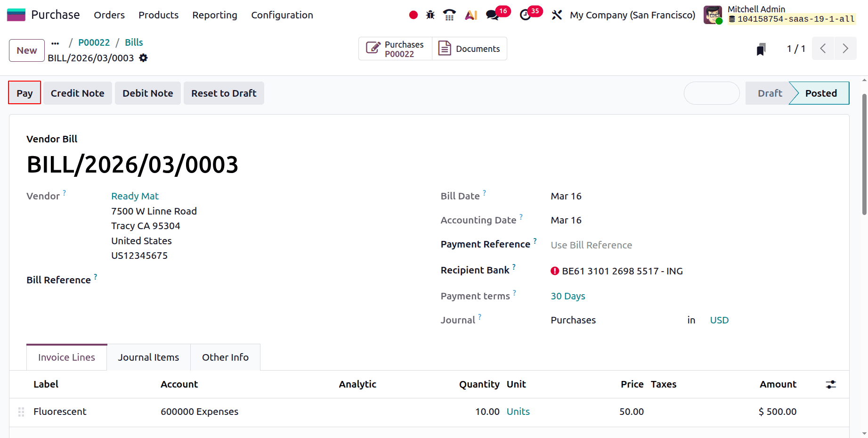Open the gear icon beside BILL/2026/03/0003
Viewport: 868px width, 438px height.
coord(144,58)
